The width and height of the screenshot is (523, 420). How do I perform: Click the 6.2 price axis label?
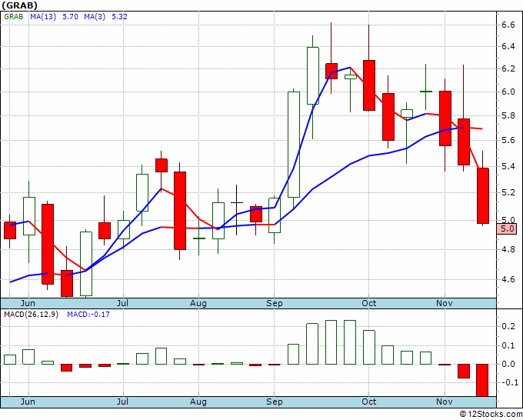[508, 69]
